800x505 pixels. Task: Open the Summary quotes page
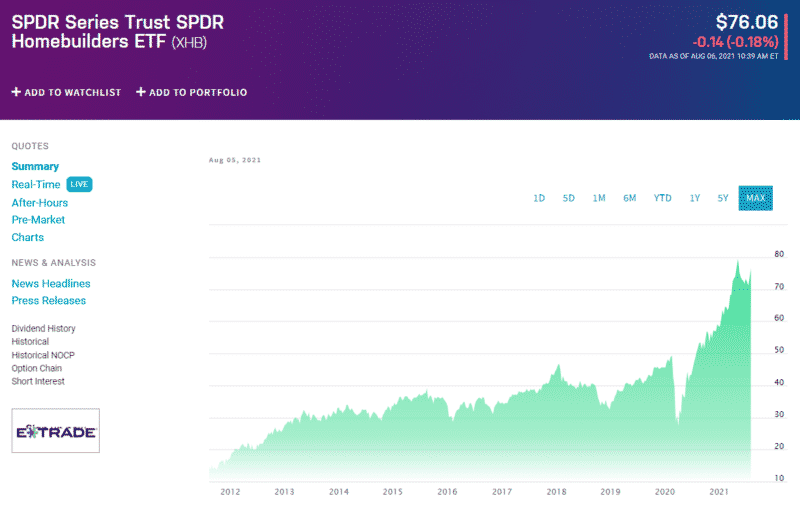35,166
